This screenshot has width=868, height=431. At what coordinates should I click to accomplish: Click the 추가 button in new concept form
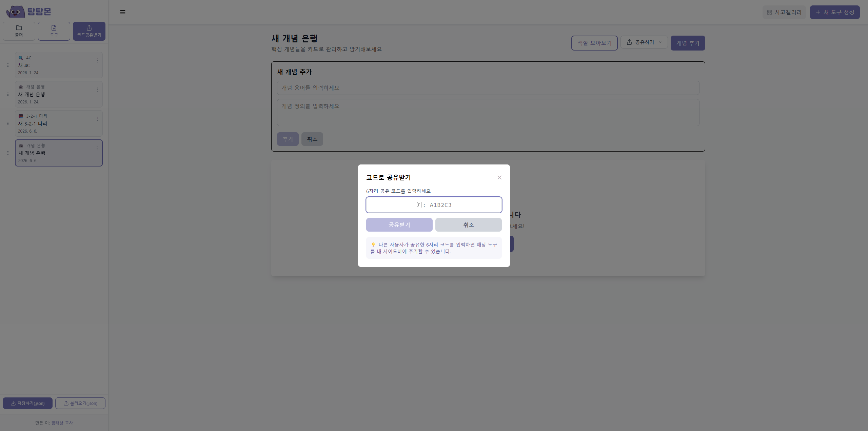288,139
